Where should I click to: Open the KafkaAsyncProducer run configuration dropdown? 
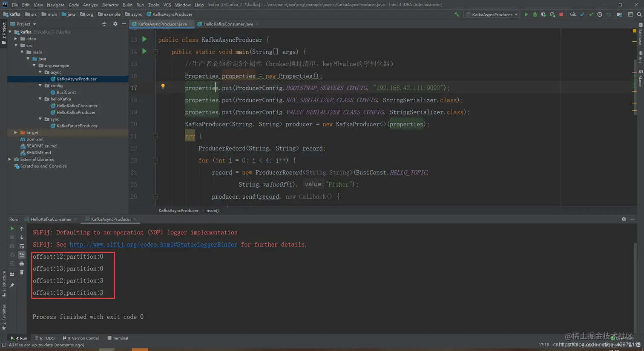[x=492, y=14]
